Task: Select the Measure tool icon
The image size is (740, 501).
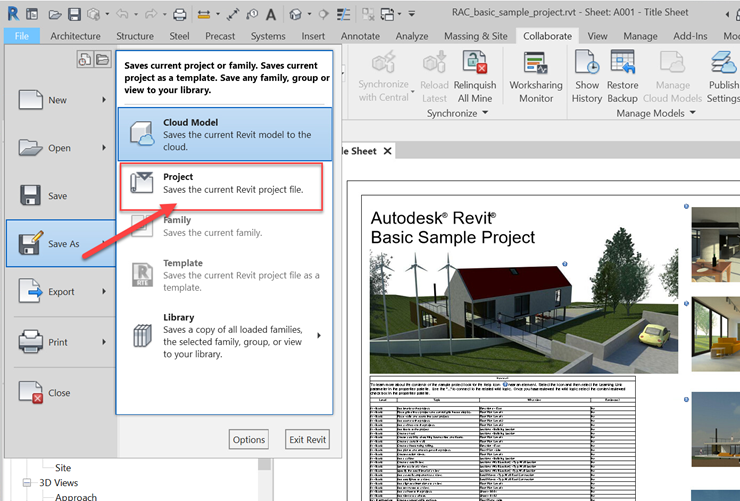Action: (x=204, y=15)
